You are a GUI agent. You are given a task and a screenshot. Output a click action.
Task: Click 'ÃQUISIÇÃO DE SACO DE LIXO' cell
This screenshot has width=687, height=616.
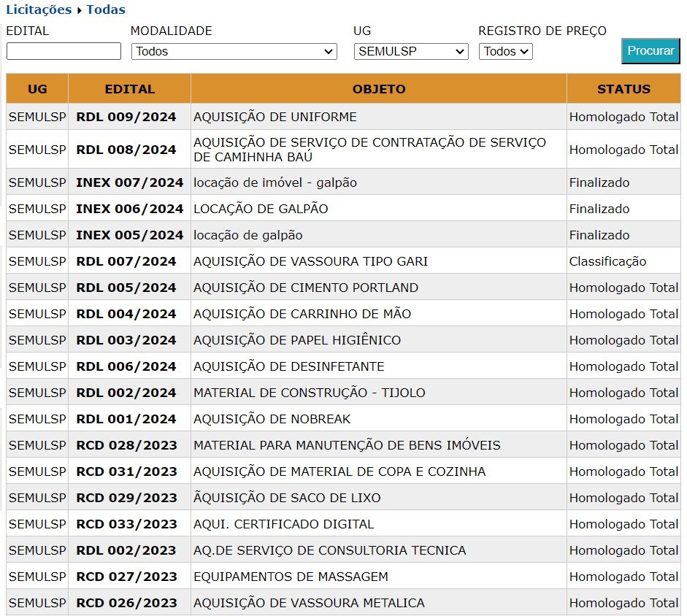pyautogui.click(x=379, y=498)
